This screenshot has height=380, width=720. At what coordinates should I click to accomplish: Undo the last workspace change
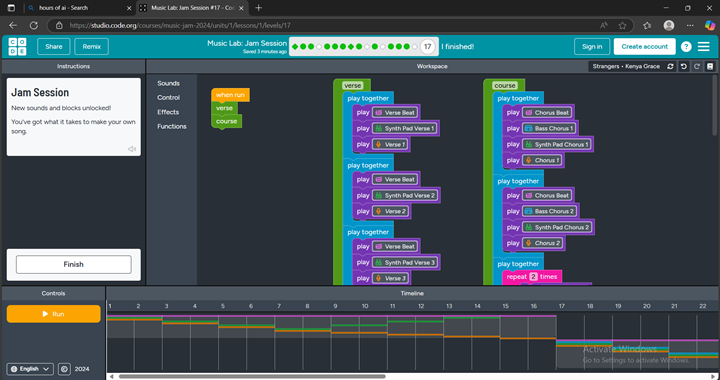pyautogui.click(x=684, y=67)
